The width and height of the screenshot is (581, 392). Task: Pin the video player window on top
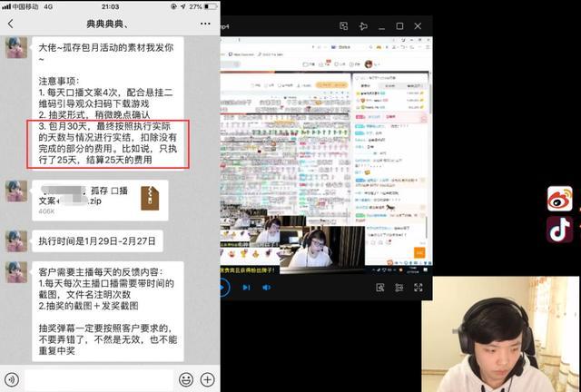(x=363, y=26)
